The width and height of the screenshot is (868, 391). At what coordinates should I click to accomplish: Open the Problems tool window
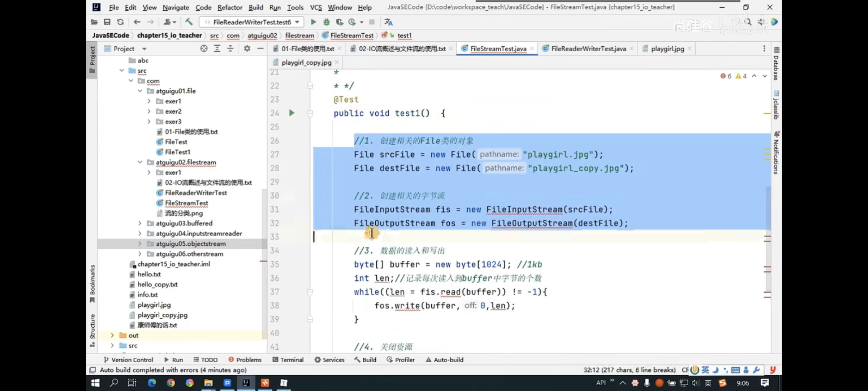(x=245, y=360)
